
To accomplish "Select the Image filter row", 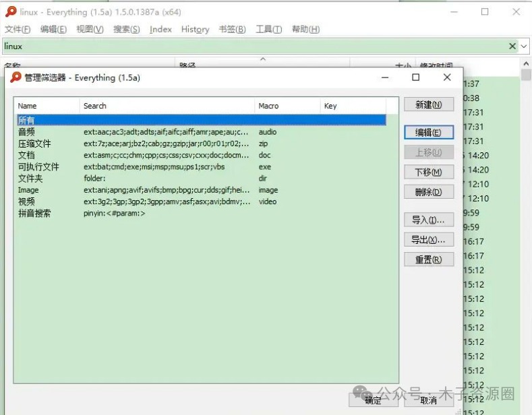I will pos(202,190).
